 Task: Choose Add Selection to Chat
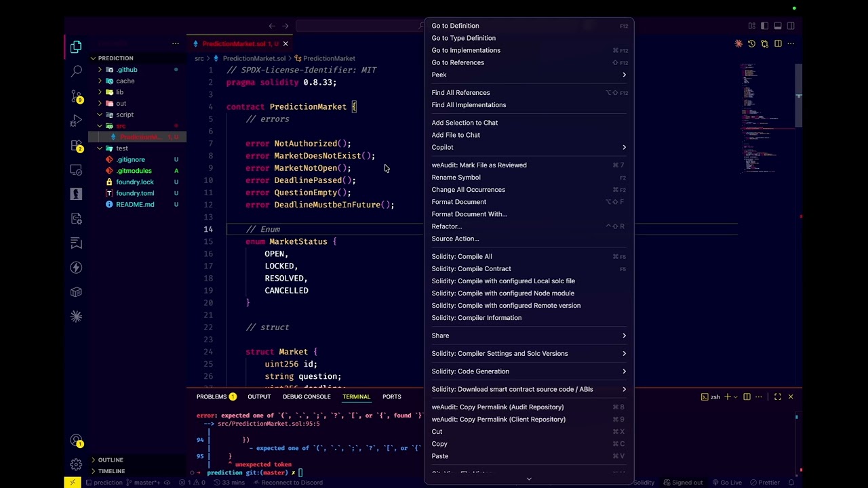click(529, 123)
